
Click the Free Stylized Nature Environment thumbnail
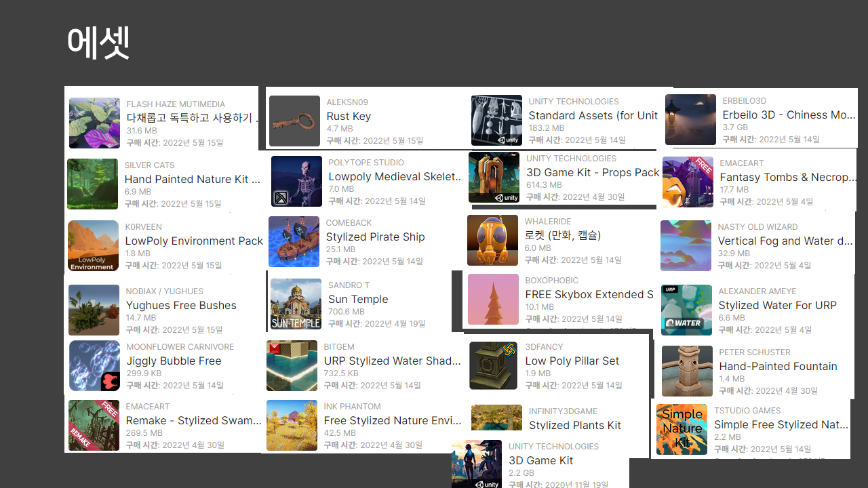click(292, 426)
